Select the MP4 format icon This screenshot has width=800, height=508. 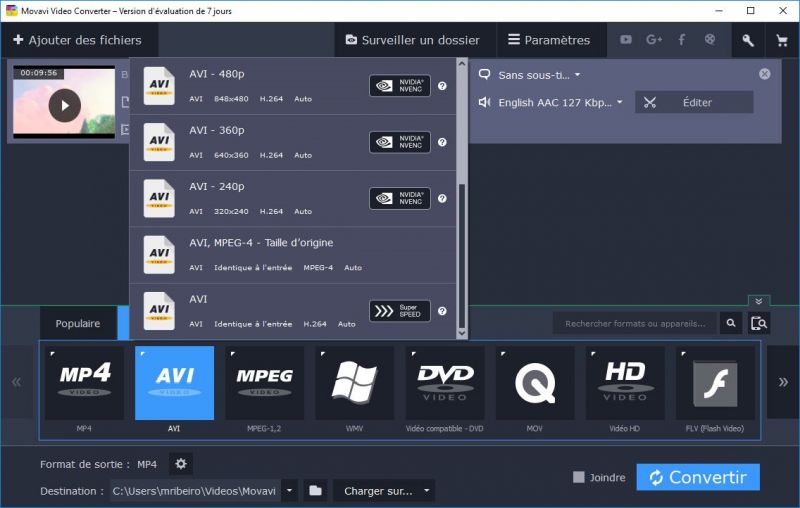coord(84,383)
